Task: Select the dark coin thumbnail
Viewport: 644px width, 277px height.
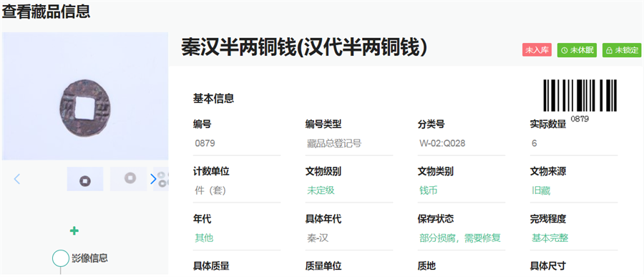Action: click(x=85, y=179)
